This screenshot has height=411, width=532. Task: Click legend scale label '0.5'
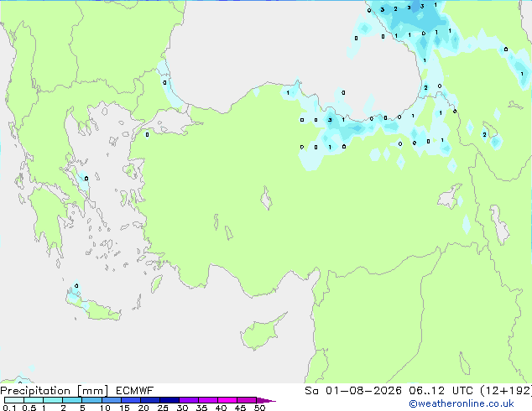tap(29, 408)
